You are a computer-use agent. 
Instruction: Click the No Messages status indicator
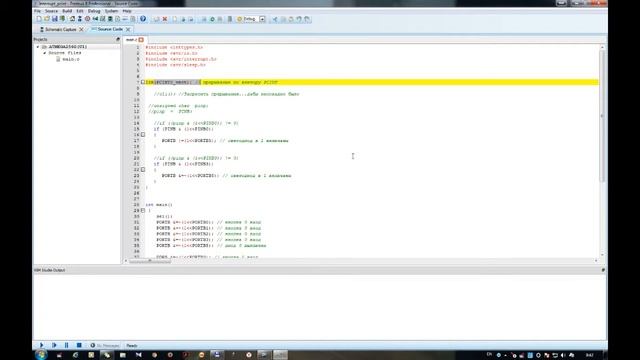105,345
